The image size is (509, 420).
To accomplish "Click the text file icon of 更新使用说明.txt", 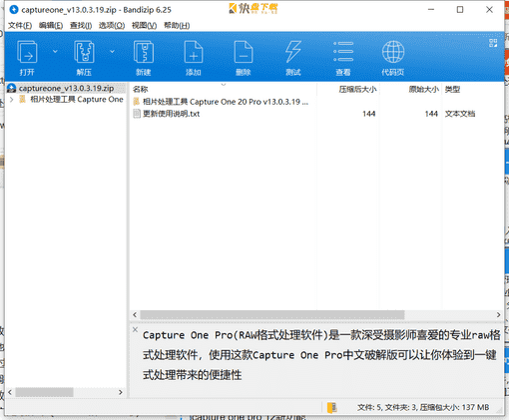I will pyautogui.click(x=137, y=114).
